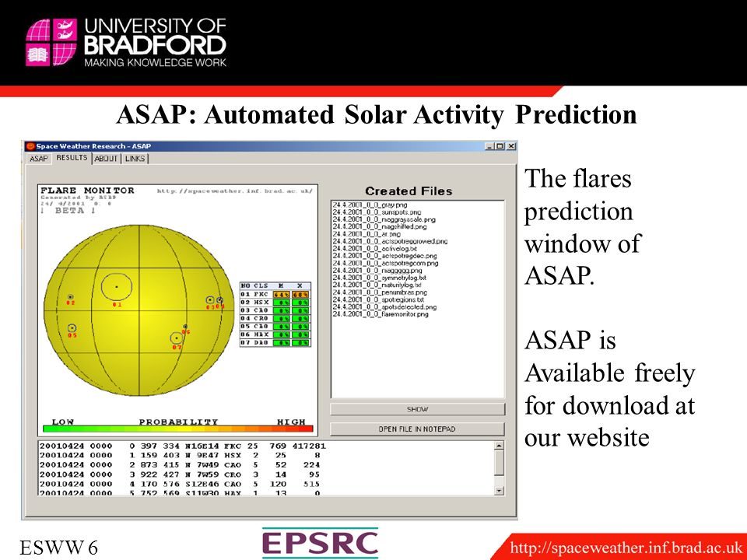This screenshot has width=747, height=560.
Task: Select 24.4.2001_0_0_maggggg.png file entry
Action: point(377,271)
